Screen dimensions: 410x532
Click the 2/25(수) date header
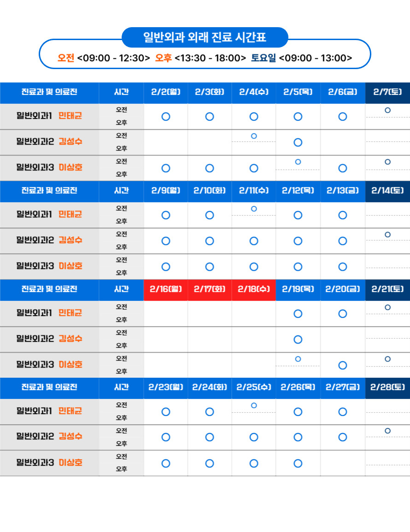(254, 387)
